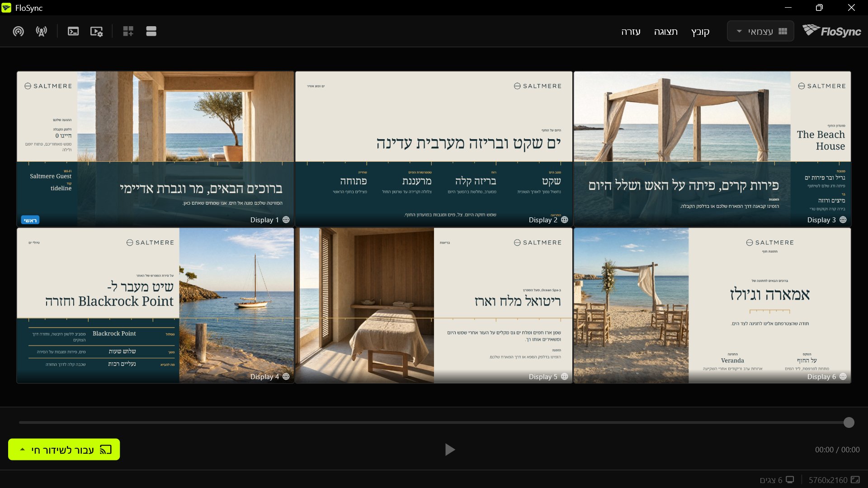Select the Display 5 spa ritual thumbnail

coord(434,305)
